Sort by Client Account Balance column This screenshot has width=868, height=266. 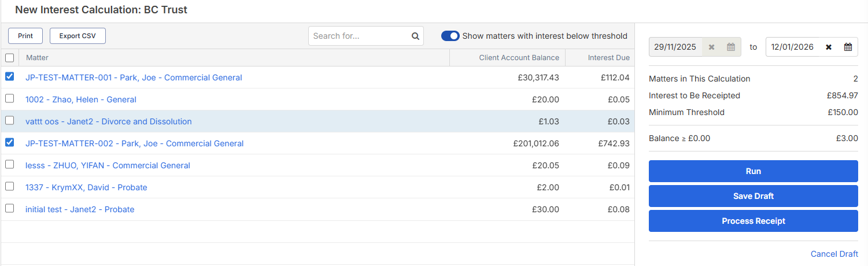519,58
